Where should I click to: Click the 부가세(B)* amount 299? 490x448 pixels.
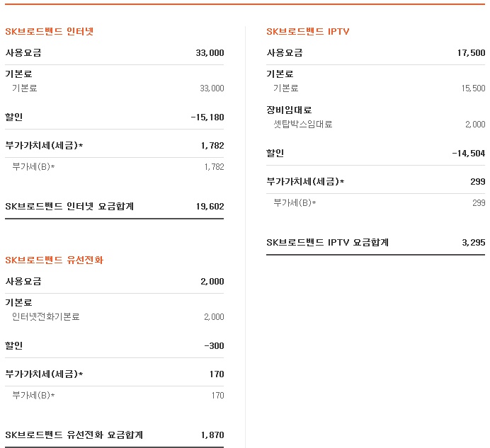478,203
